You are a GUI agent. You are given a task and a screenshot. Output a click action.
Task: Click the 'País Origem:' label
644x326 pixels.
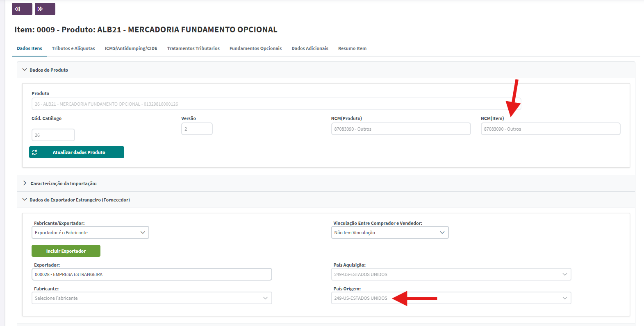[x=347, y=289]
